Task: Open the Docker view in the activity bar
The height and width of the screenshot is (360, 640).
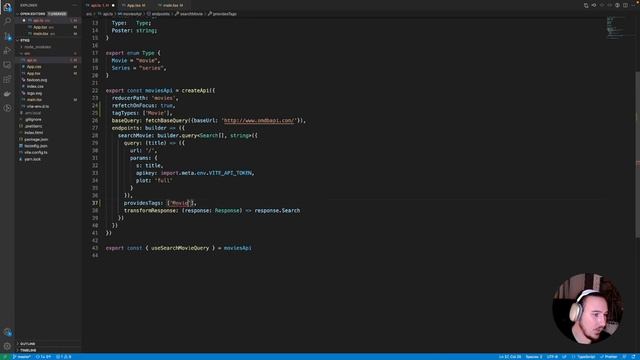Action: 7,93
